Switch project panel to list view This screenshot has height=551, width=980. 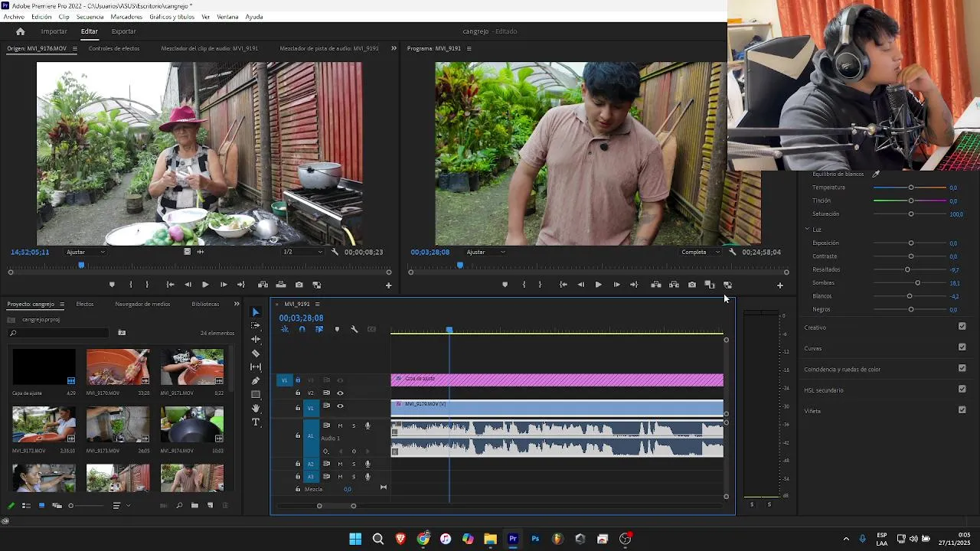[25, 506]
